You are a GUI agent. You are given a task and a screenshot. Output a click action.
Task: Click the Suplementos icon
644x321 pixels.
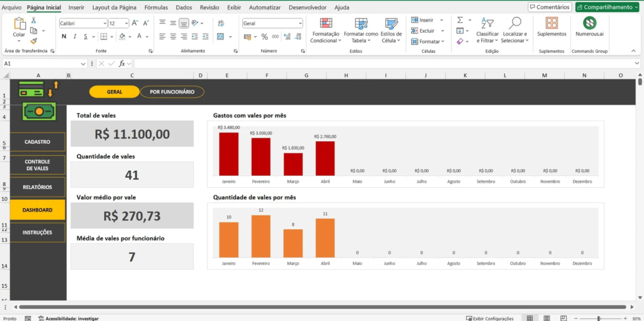[551, 26]
